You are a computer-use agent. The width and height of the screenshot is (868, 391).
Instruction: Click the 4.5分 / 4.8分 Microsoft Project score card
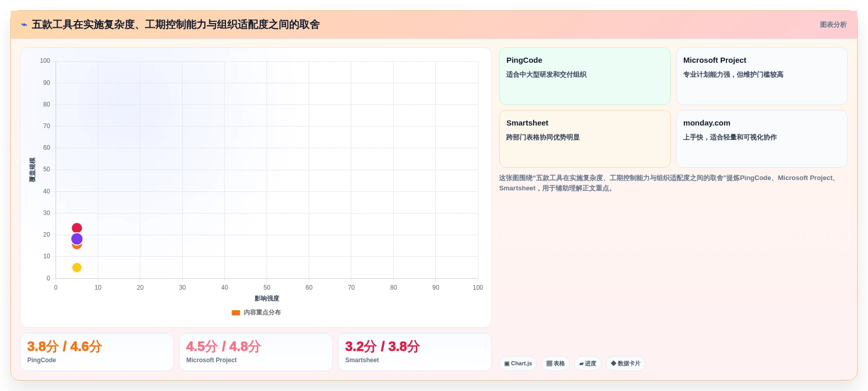(x=256, y=352)
